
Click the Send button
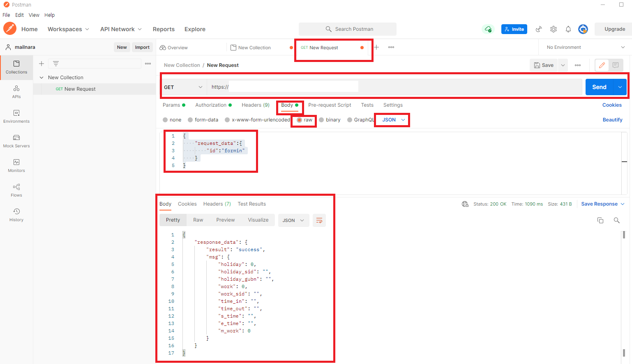[599, 87]
